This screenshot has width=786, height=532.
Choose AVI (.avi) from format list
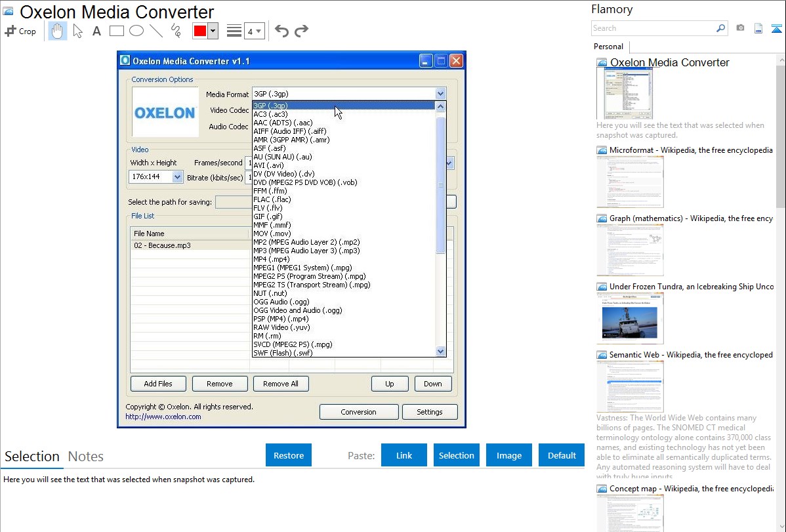pos(344,165)
